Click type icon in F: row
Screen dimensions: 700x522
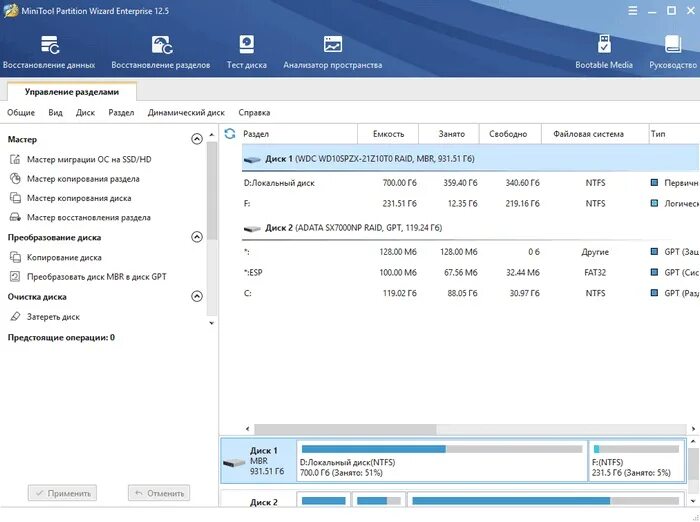tap(654, 203)
